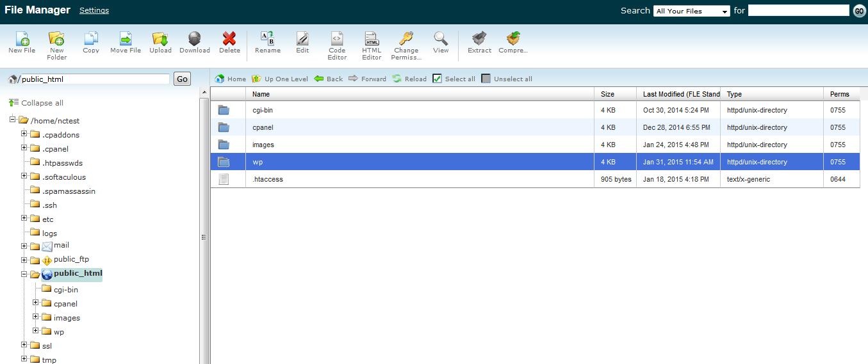Screen dimensions: 868x364
Task: Click the Unselect all checkbox
Action: [486, 79]
